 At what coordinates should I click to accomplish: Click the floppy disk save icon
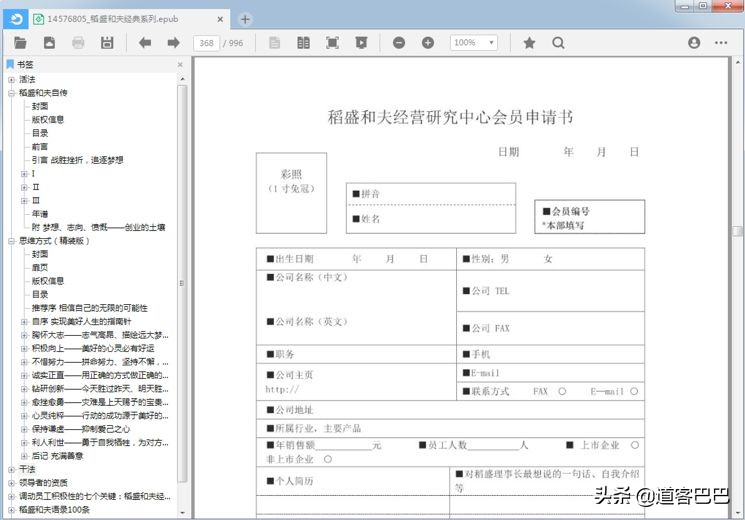107,43
